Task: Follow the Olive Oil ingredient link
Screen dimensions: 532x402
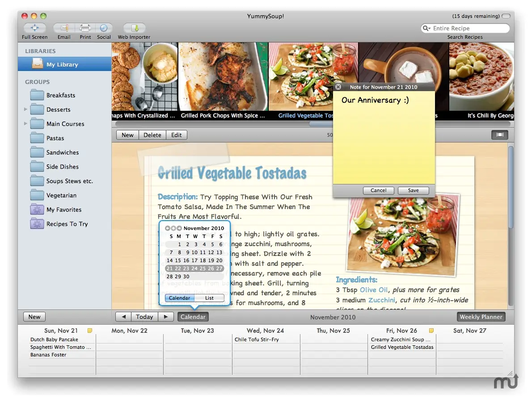Action: 374,290
